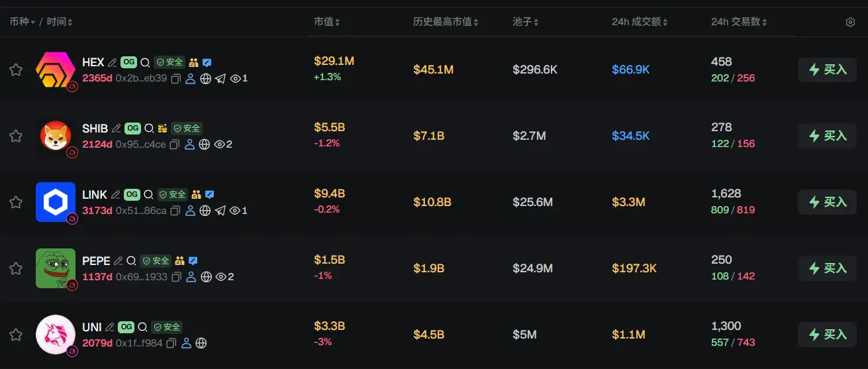Image resolution: width=868 pixels, height=369 pixels.
Task: View HEX holder profile person icon
Action: point(191,79)
